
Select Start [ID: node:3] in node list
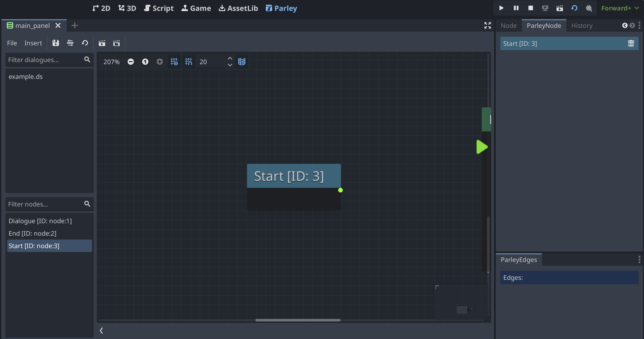point(49,245)
